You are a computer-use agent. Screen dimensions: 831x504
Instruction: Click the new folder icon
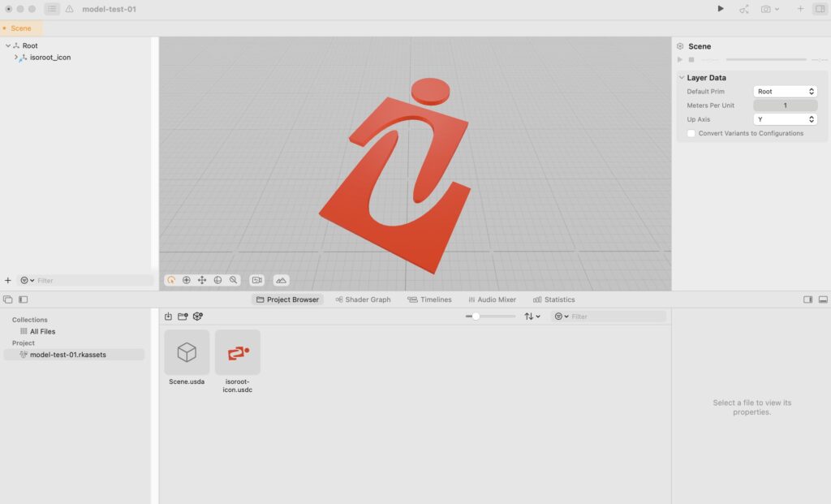[x=183, y=317]
